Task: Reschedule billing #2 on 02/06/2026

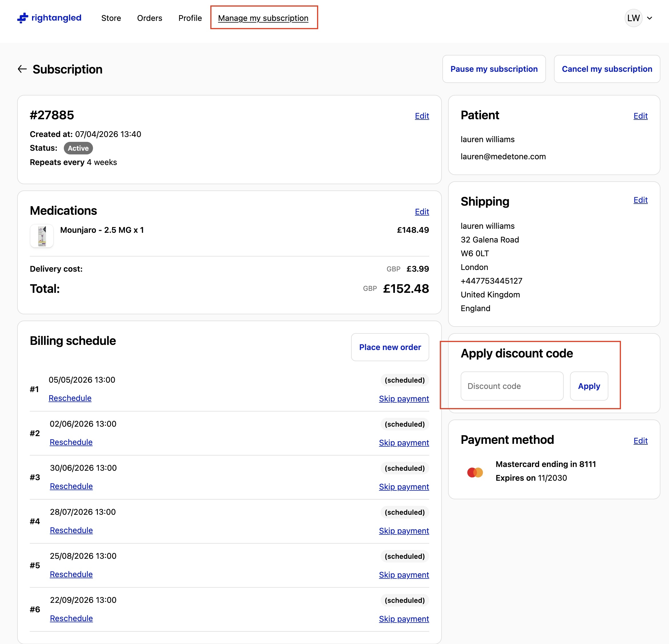Action: (x=71, y=442)
